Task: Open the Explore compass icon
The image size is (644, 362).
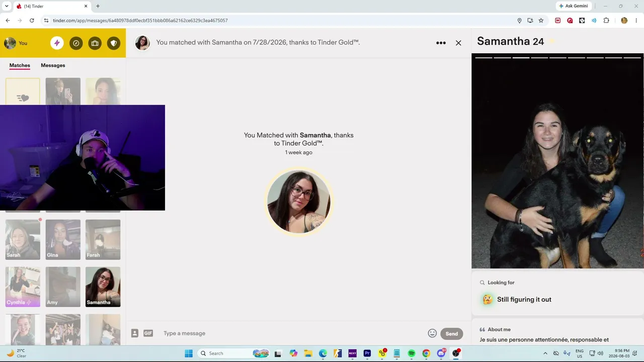Action: [x=76, y=43]
